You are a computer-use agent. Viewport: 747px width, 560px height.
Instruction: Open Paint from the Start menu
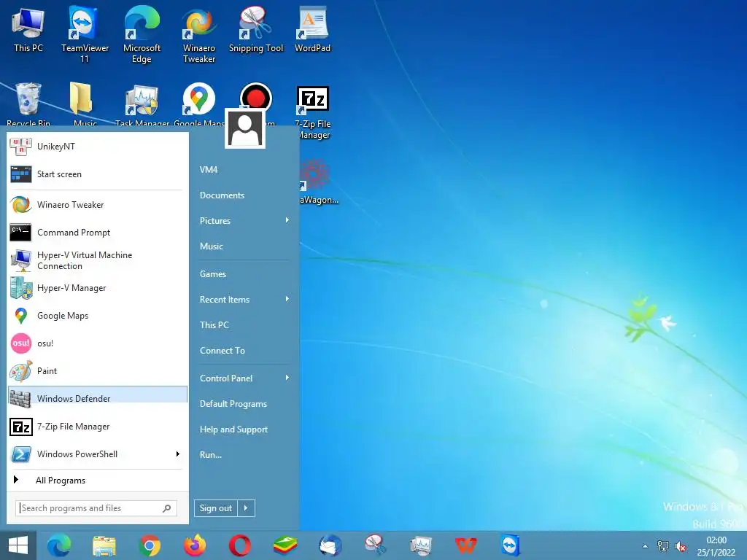tap(98, 371)
